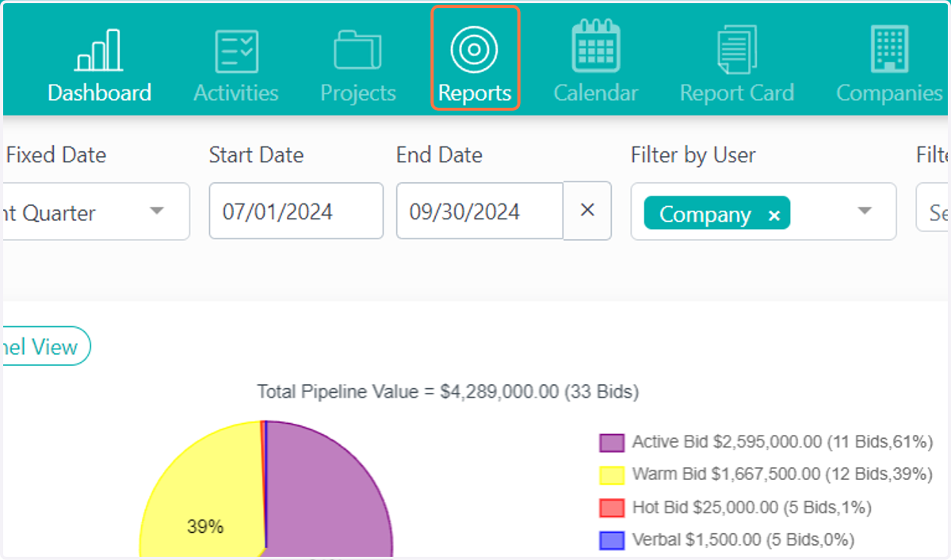Toggle the Active Bid purple legend swatch
The height and width of the screenshot is (560, 951).
(613, 442)
